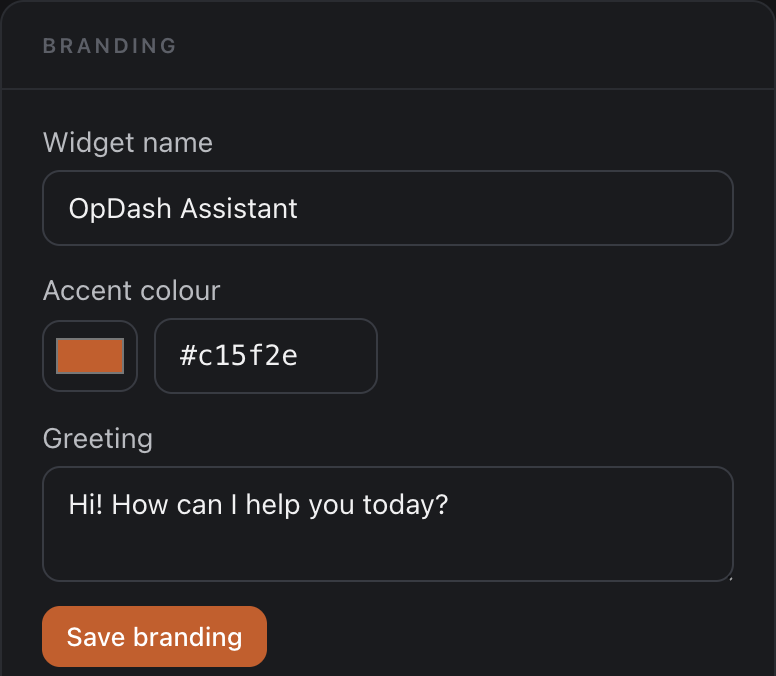The width and height of the screenshot is (776, 676).
Task: Click the BRANDING section header
Action: click(110, 46)
